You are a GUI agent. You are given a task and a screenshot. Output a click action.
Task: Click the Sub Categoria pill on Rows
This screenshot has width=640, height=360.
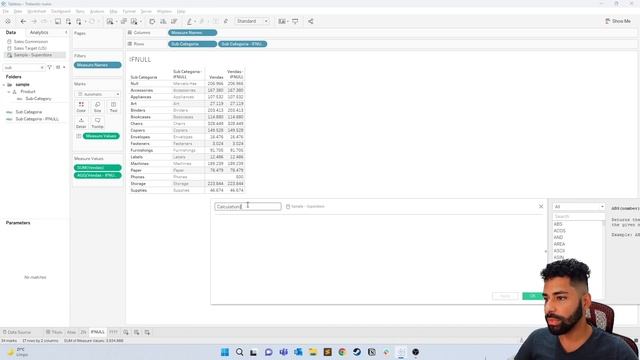click(192, 44)
